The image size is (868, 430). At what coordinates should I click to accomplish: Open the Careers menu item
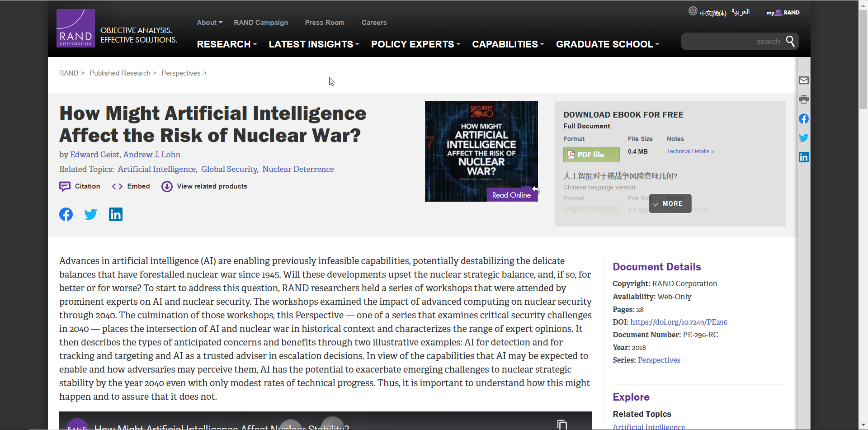[x=374, y=23]
